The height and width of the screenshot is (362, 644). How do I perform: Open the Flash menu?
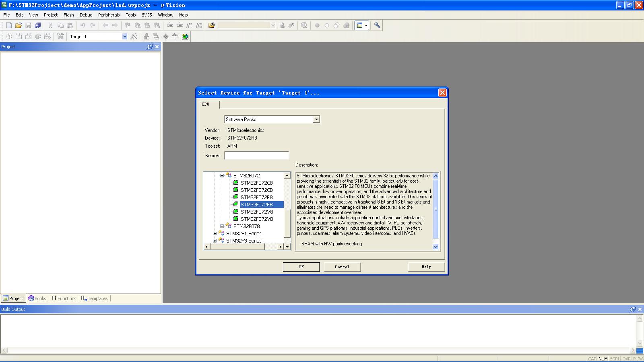[x=69, y=15]
